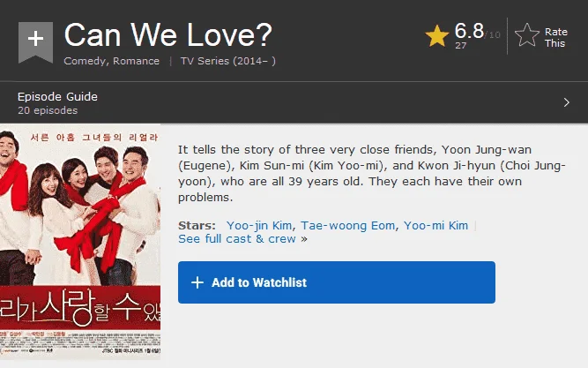Open Yoo-jin Kim's actor page
588x368 pixels.
pos(259,225)
